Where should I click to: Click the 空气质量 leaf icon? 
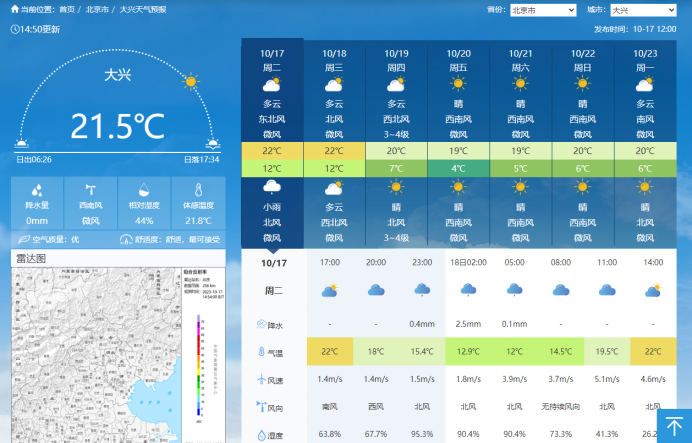(x=24, y=239)
